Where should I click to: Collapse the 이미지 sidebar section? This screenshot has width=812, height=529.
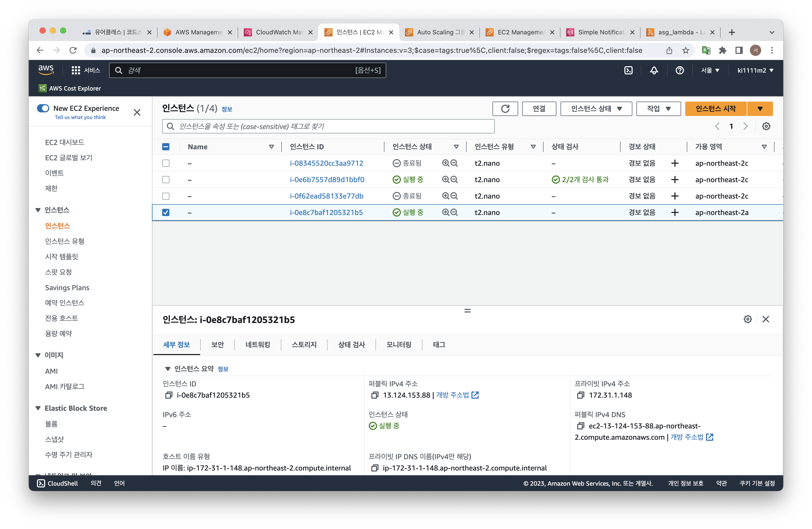click(38, 355)
